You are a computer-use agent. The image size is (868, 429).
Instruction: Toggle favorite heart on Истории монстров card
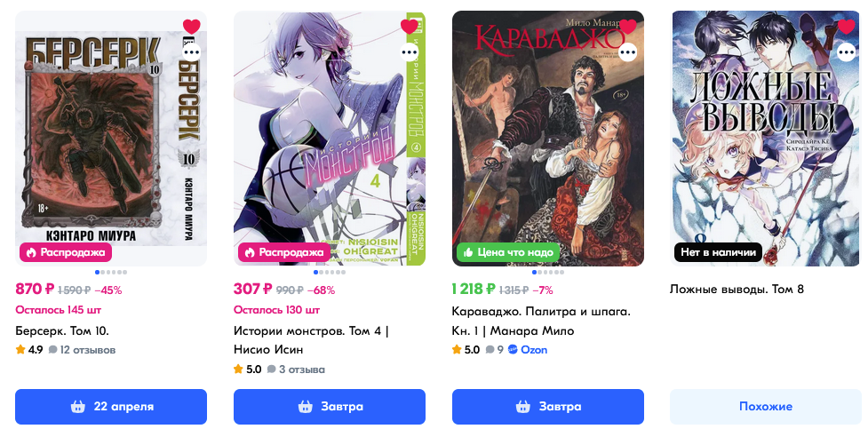click(x=410, y=26)
